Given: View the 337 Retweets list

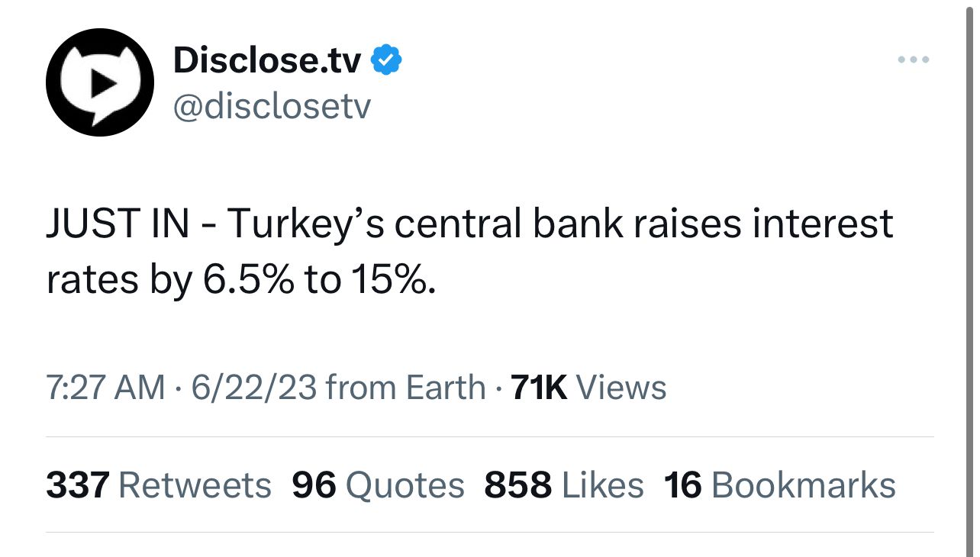Looking at the screenshot, I should 159,485.
